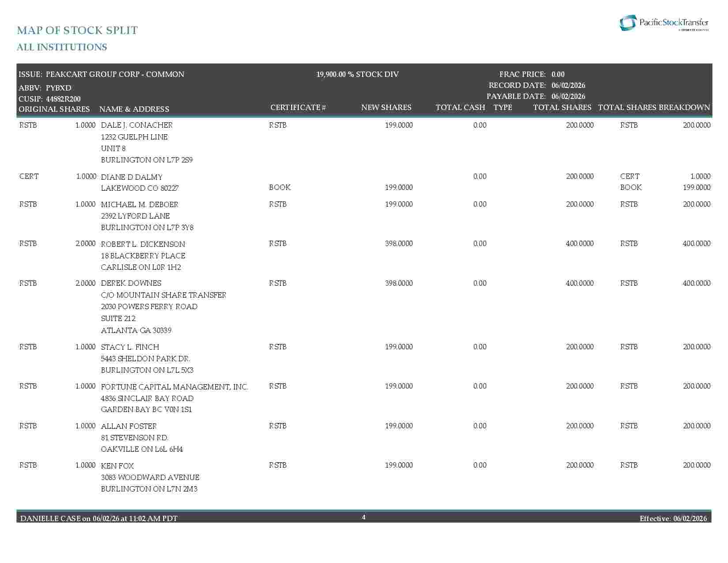
Task: Click the 'NAME & ADDRESS' column header
Action: pyautogui.click(x=134, y=109)
